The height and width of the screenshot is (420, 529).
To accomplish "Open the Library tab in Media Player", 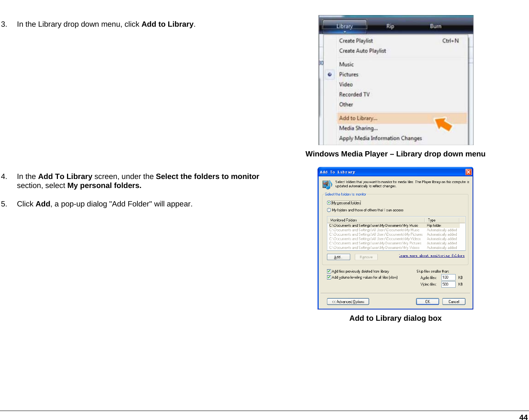I will [344, 26].
